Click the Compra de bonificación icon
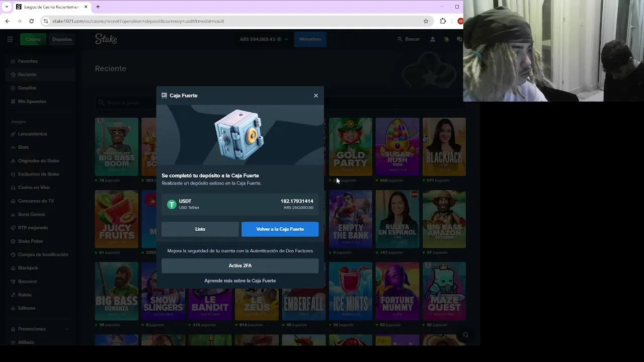The height and width of the screenshot is (362, 644). point(13,254)
